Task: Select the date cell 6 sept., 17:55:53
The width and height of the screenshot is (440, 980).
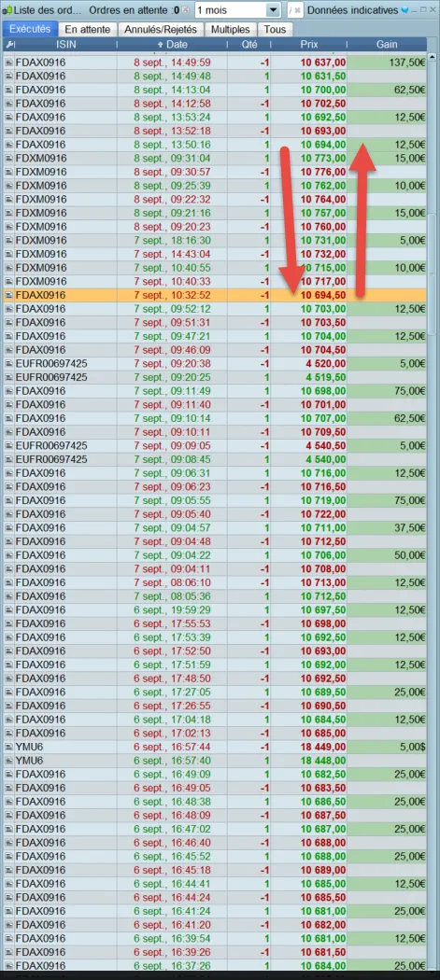Action: coord(172,623)
